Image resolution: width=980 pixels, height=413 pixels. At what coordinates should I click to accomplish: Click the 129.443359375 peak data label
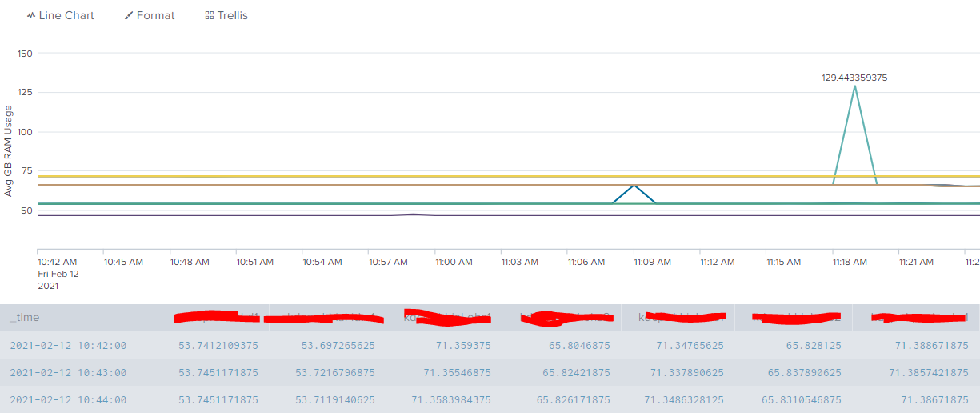pos(854,78)
